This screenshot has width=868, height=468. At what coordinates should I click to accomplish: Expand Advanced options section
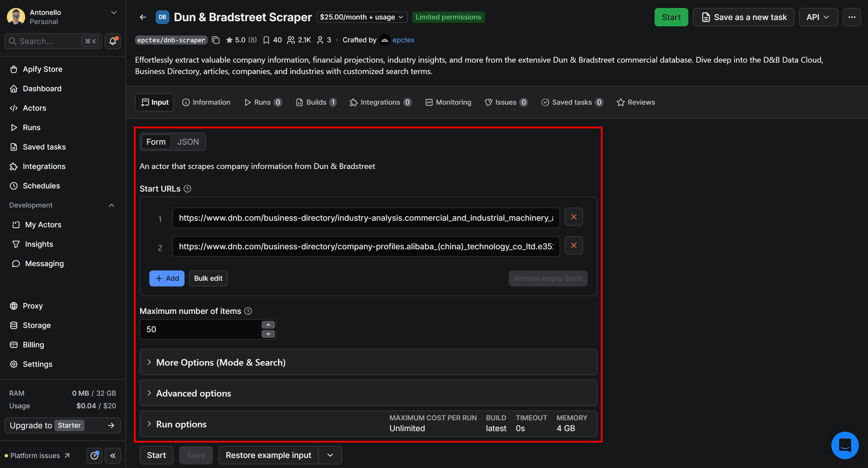pos(368,393)
